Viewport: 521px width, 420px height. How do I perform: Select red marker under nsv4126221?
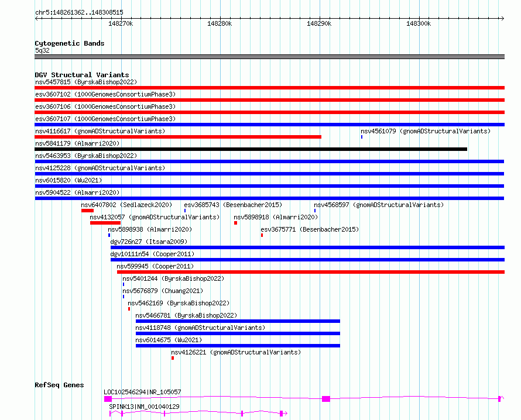tap(173, 358)
